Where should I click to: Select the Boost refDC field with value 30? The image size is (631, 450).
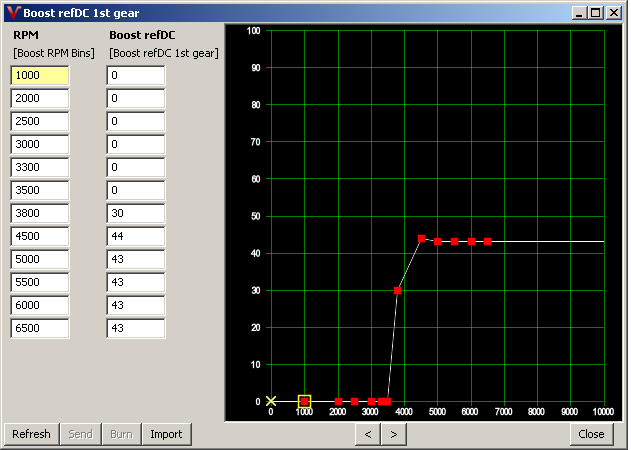[x=136, y=213]
